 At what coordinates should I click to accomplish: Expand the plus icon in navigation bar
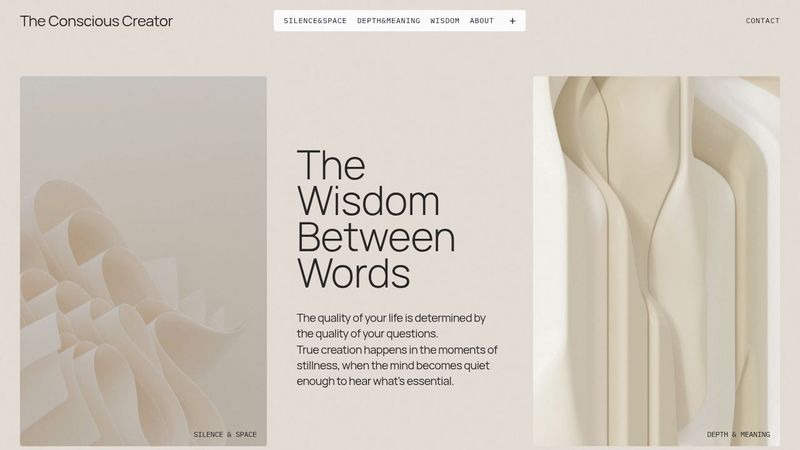[512, 21]
